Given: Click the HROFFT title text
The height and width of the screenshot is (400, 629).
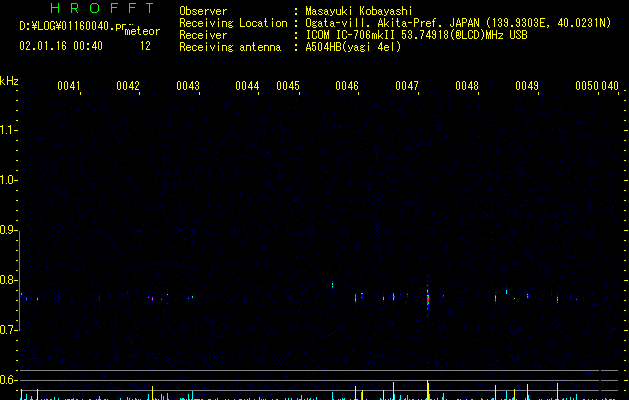Looking at the screenshot, I should pos(102,8).
